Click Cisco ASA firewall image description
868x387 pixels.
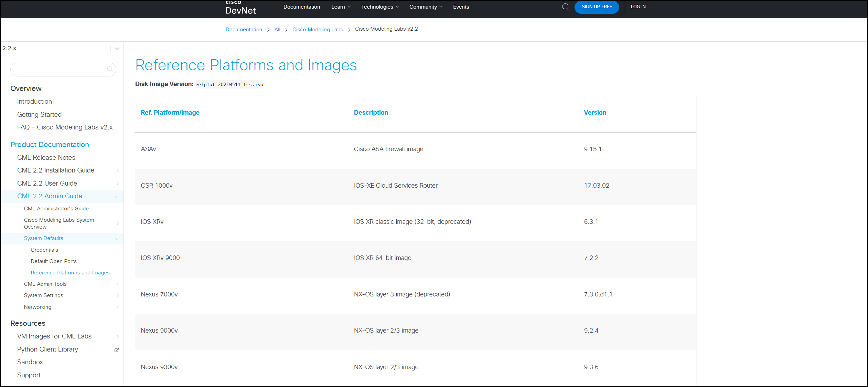388,149
